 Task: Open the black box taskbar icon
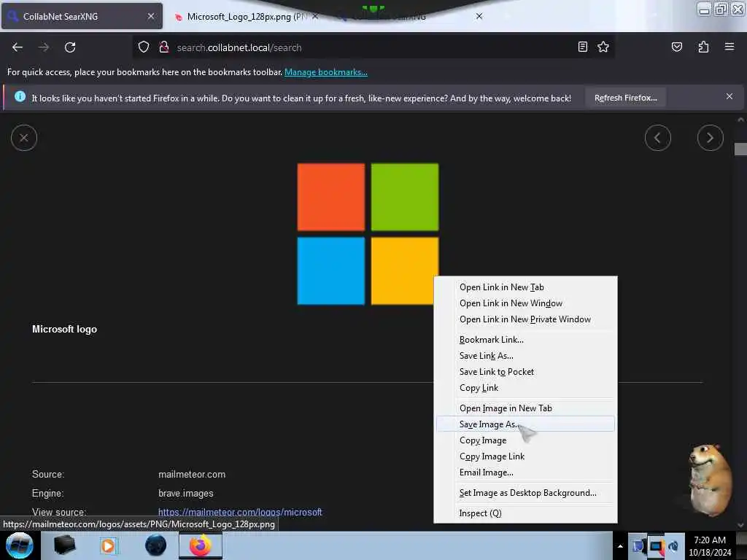(64, 545)
